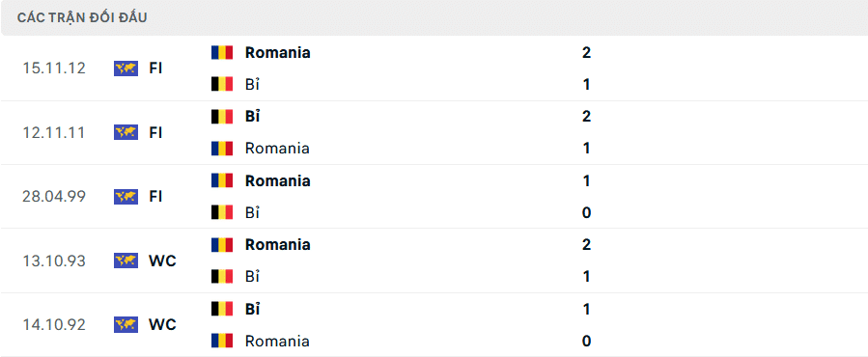Click the world map icon for 13.10.93 match
The height and width of the screenshot is (357, 868).
(x=126, y=261)
